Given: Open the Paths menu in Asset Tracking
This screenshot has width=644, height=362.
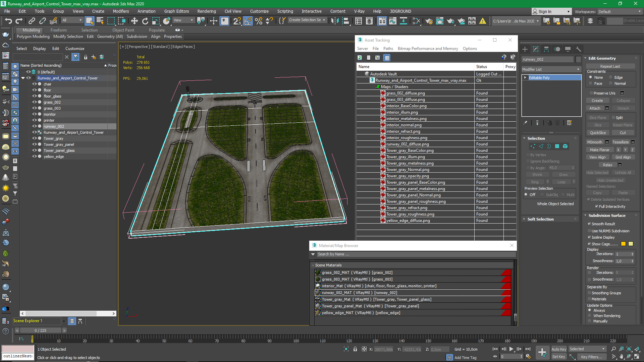Looking at the screenshot, I should tap(388, 49).
